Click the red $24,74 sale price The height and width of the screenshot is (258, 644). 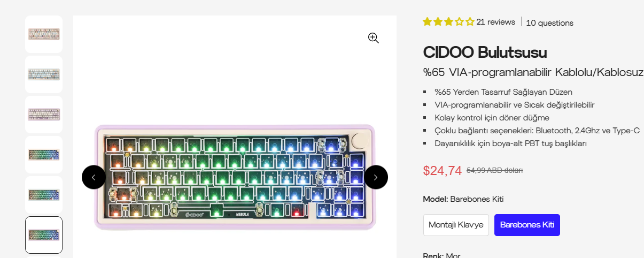pos(442,170)
